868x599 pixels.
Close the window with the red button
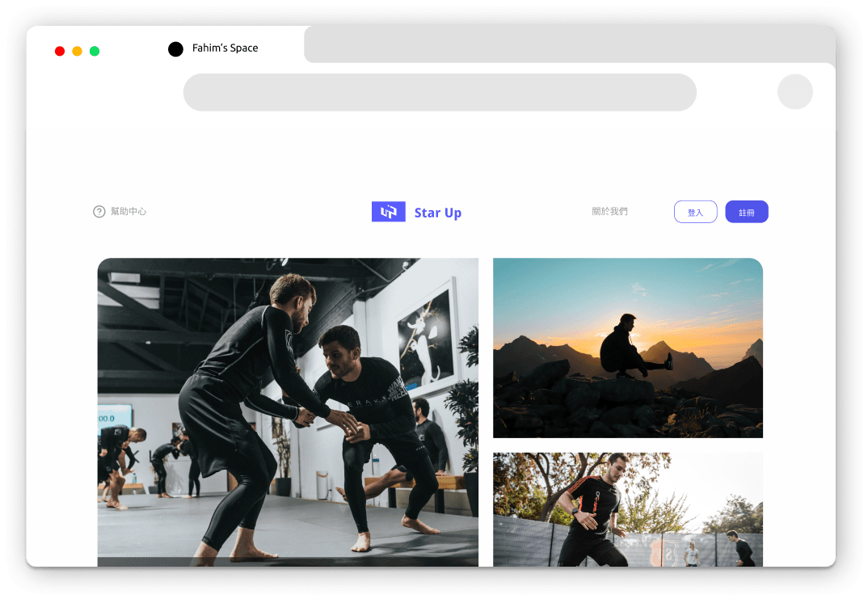pyautogui.click(x=60, y=51)
